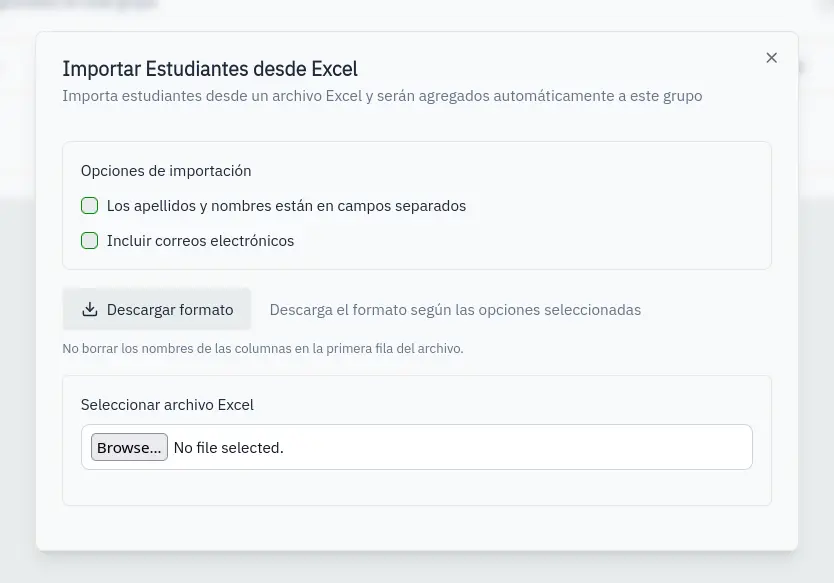
Task: Check the 'Incluir correos electrónicos' option
Action: coord(89,240)
